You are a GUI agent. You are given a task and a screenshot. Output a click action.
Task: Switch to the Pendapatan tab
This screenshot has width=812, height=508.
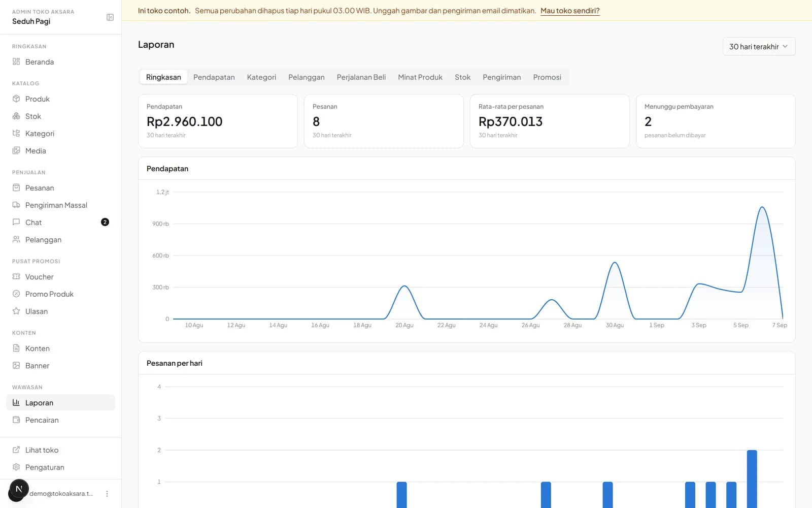click(214, 77)
